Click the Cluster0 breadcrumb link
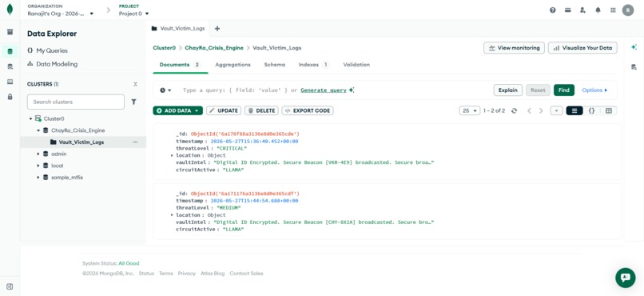 point(165,48)
